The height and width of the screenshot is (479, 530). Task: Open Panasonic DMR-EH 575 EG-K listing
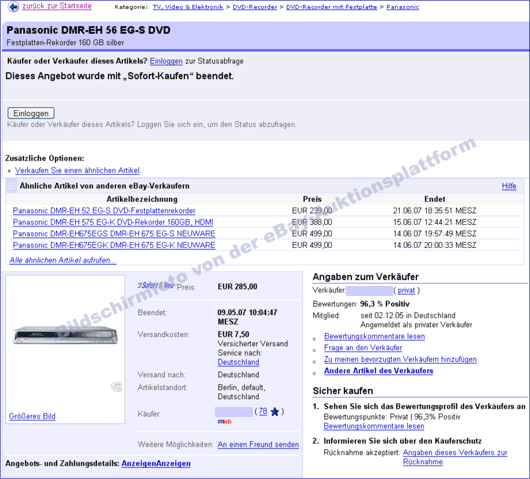coord(113,222)
